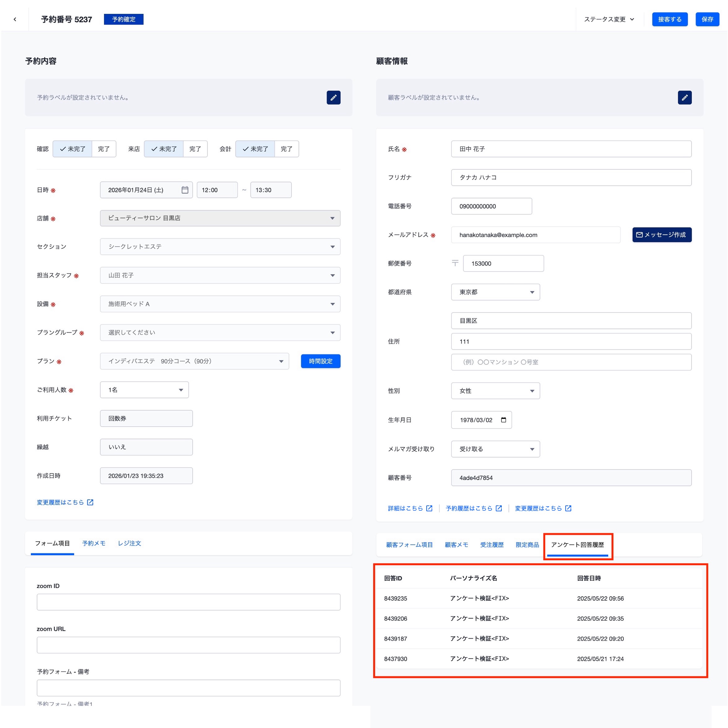Switch to the 受注履歴 tab
Viewport: 728px width, 728px height.
click(x=492, y=545)
